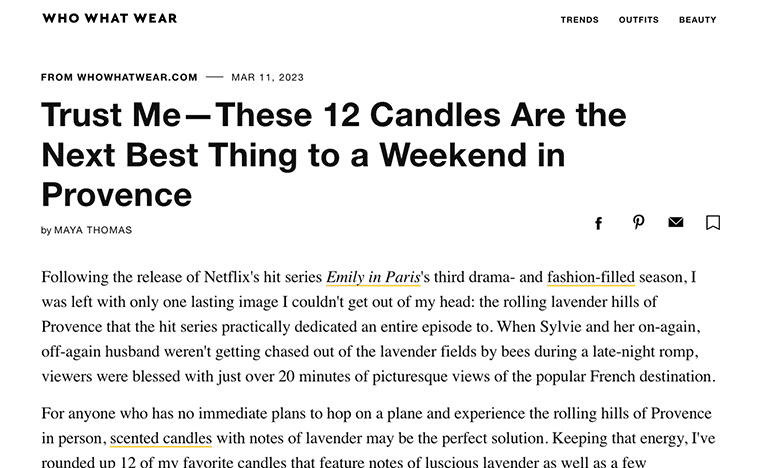The height and width of the screenshot is (468, 762).
Task: Go to the Beauty section
Action: coord(697,20)
